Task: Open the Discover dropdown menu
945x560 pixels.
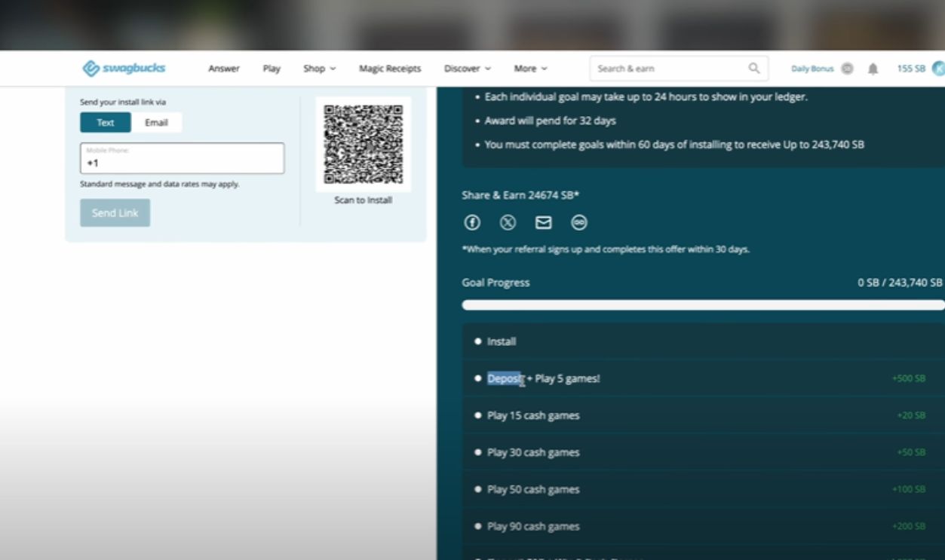Action: pyautogui.click(x=467, y=69)
